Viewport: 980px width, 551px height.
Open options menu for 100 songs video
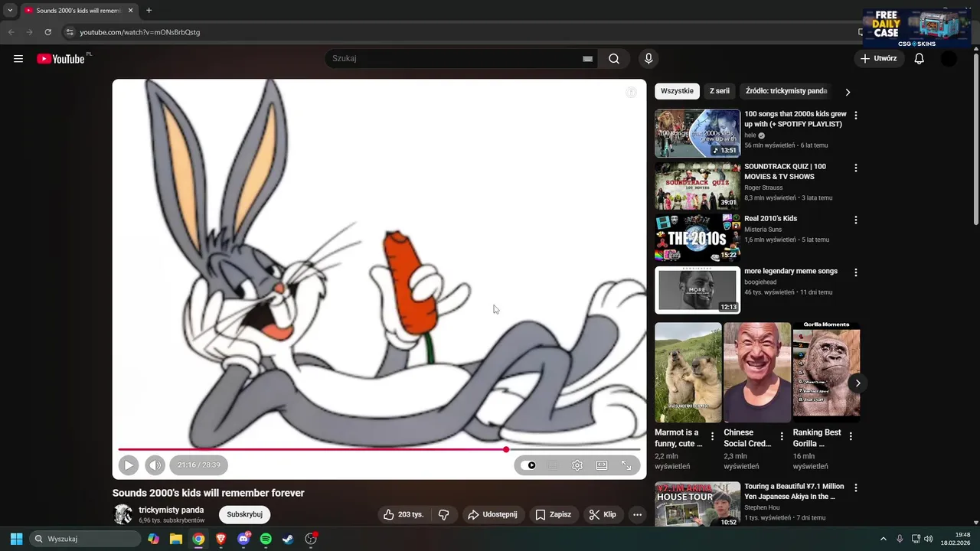(x=856, y=116)
